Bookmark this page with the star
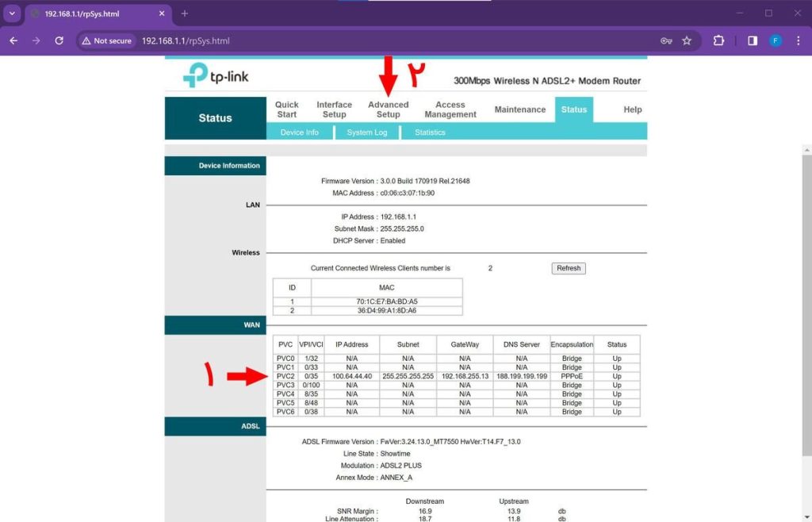 click(x=687, y=40)
